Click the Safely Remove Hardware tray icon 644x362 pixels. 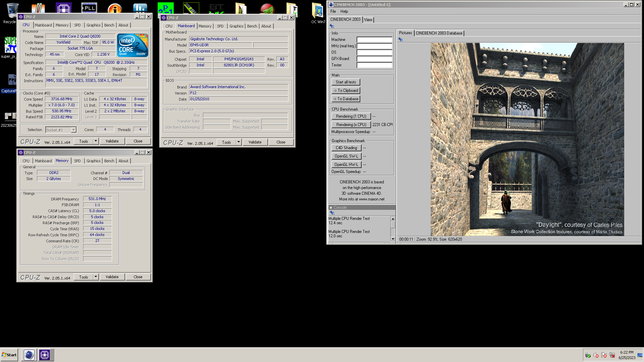pos(588,355)
